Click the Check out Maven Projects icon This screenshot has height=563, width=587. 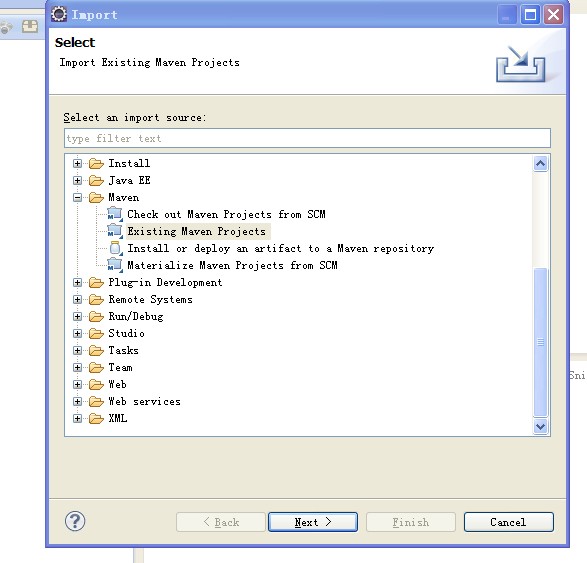pyautogui.click(x=115, y=214)
